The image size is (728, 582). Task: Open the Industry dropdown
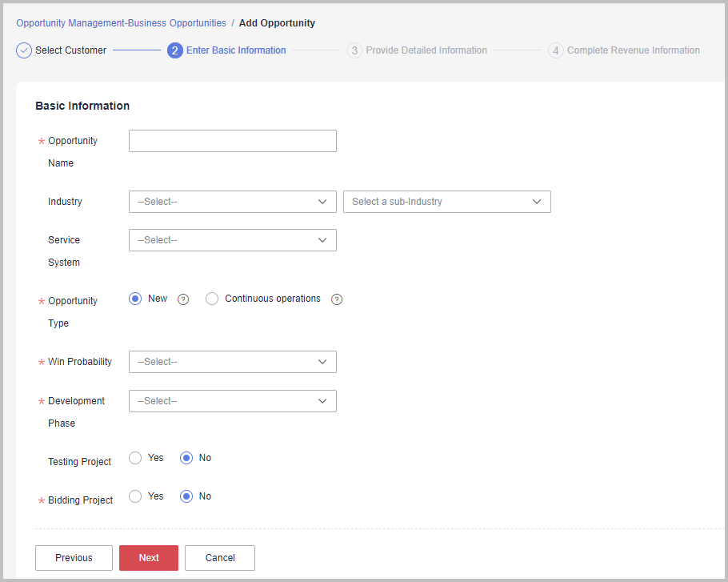coord(232,202)
